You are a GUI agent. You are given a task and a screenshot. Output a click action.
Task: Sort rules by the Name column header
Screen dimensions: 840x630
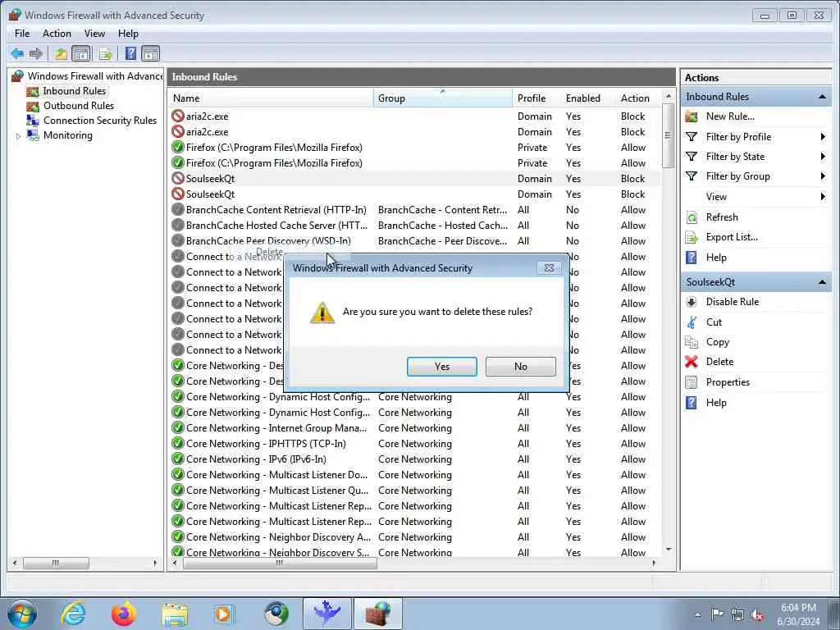pos(271,98)
